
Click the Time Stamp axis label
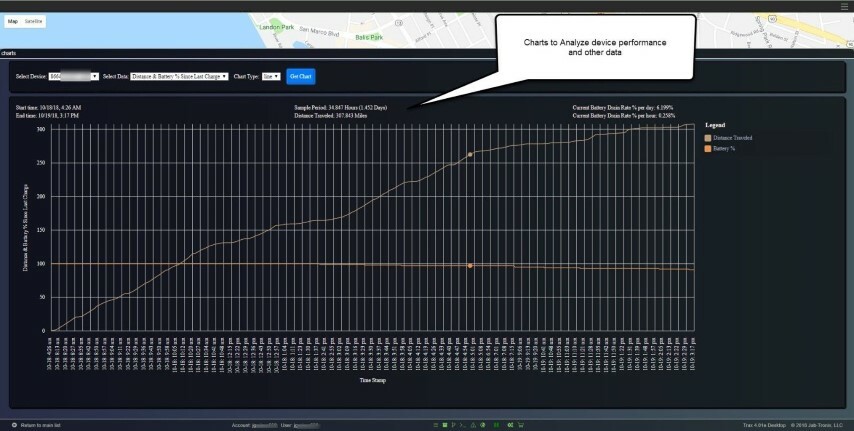[x=373, y=380]
